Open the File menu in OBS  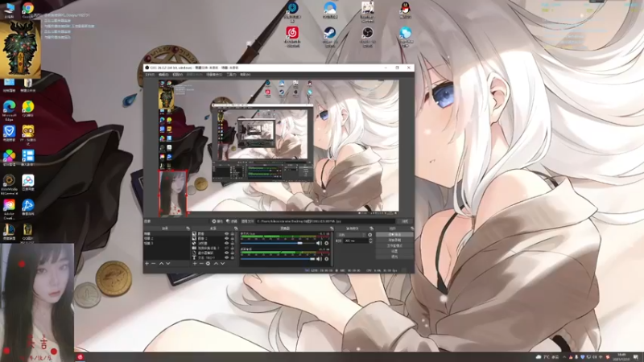[x=150, y=75]
